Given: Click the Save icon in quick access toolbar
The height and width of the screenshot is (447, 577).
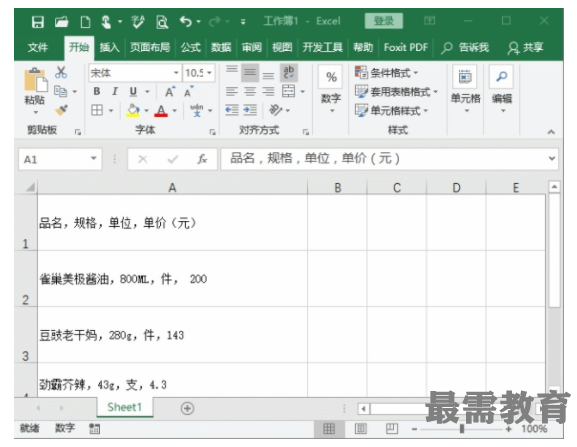Looking at the screenshot, I should tap(38, 22).
